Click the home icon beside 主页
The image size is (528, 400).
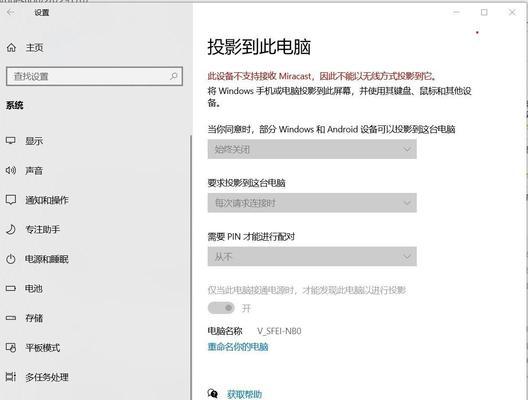tap(11, 47)
